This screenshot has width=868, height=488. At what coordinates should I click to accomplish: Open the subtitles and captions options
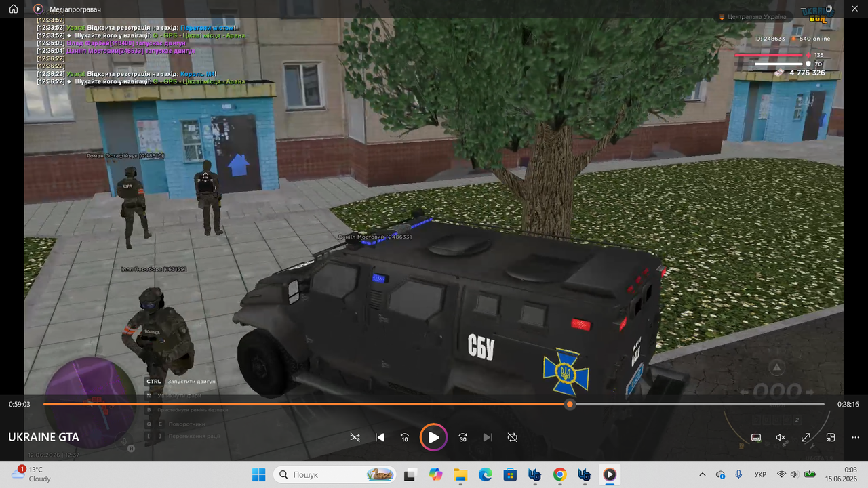756,438
